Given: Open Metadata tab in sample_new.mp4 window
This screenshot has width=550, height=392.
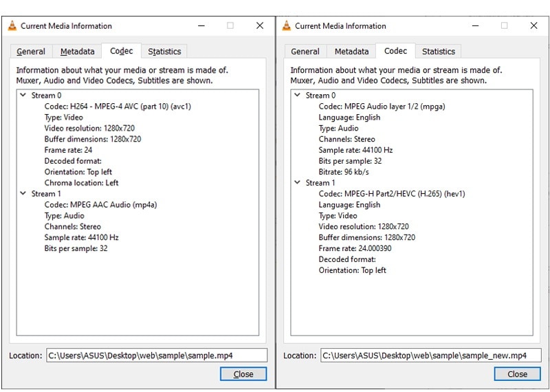Looking at the screenshot, I should point(351,52).
